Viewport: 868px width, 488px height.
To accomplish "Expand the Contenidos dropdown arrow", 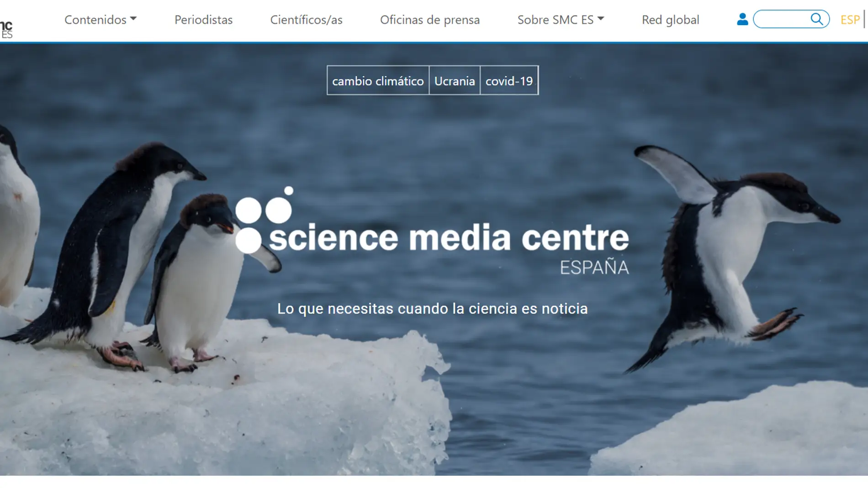I will [133, 19].
